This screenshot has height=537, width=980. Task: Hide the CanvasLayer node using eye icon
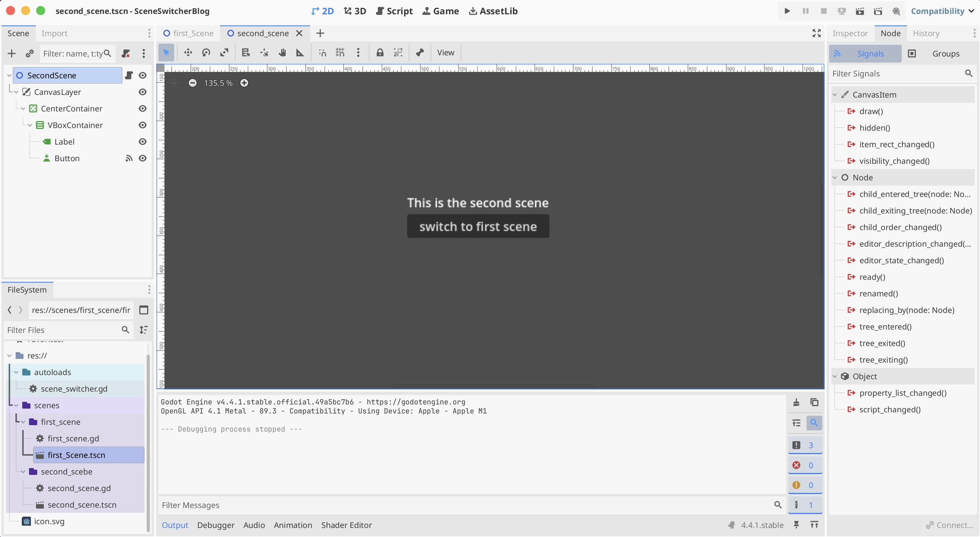pyautogui.click(x=142, y=92)
